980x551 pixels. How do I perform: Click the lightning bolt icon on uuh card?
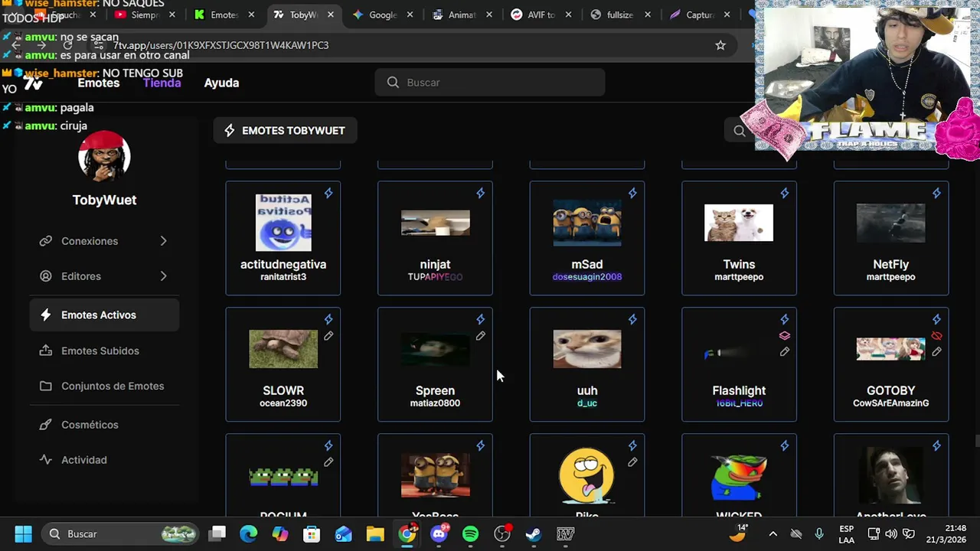tap(632, 320)
